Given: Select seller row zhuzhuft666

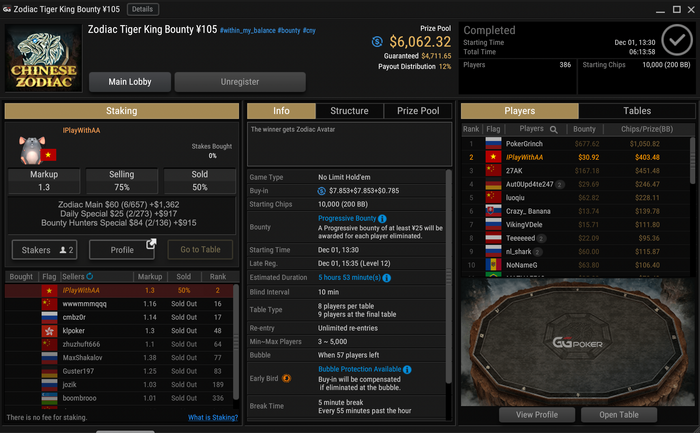Looking at the screenshot, I should point(119,344).
